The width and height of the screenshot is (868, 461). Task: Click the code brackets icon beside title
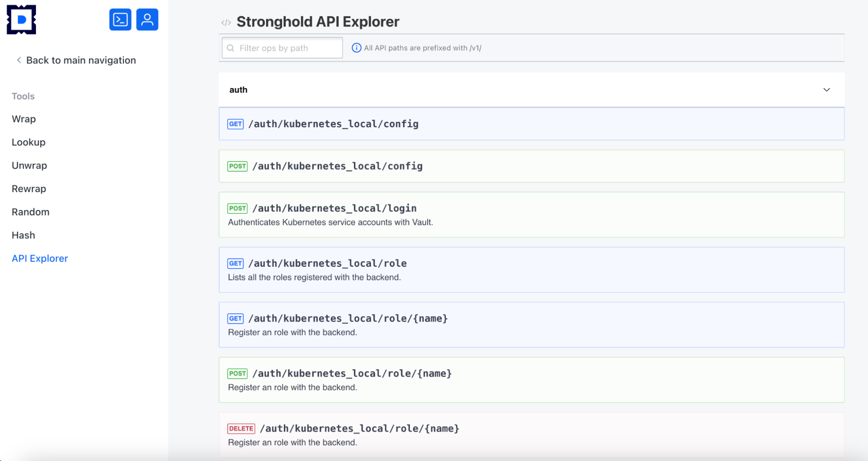coord(226,23)
